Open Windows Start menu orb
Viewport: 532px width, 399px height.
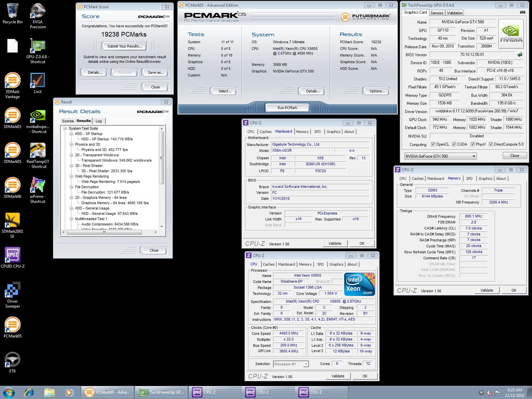click(x=9, y=392)
